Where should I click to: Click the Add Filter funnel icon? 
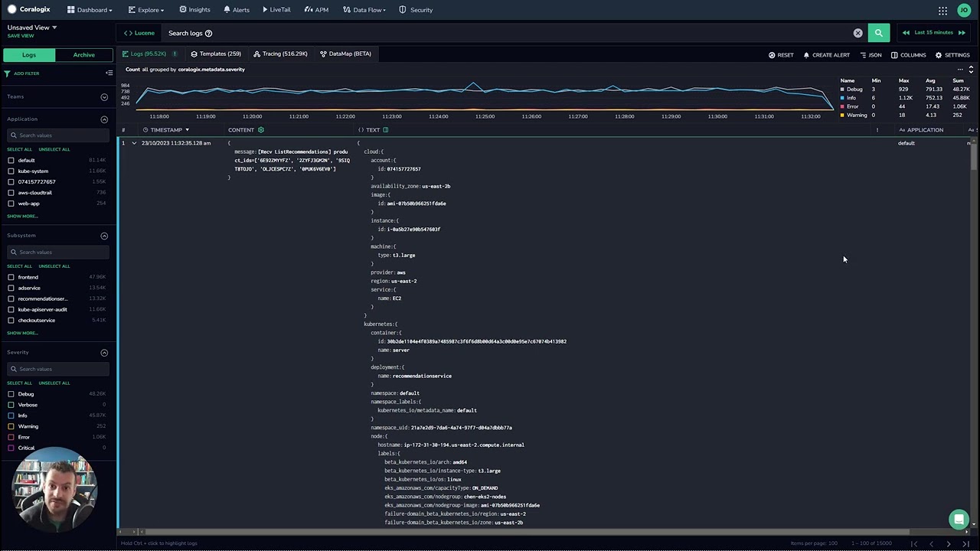(8, 73)
